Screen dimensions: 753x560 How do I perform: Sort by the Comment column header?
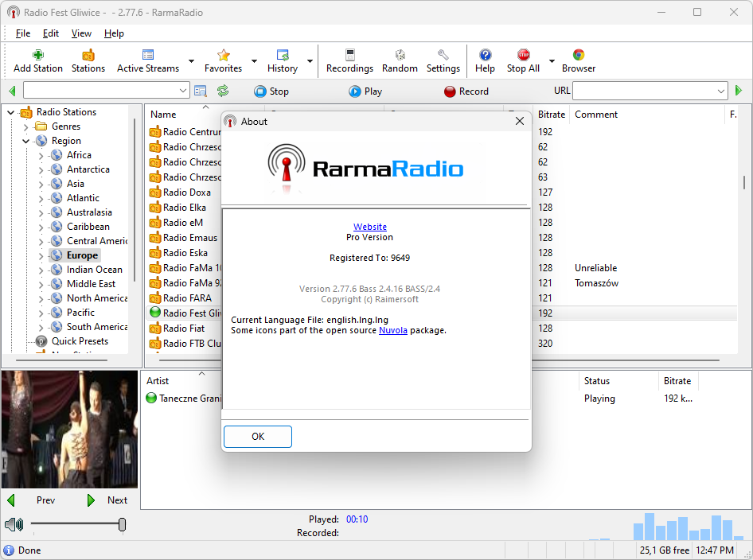596,115
